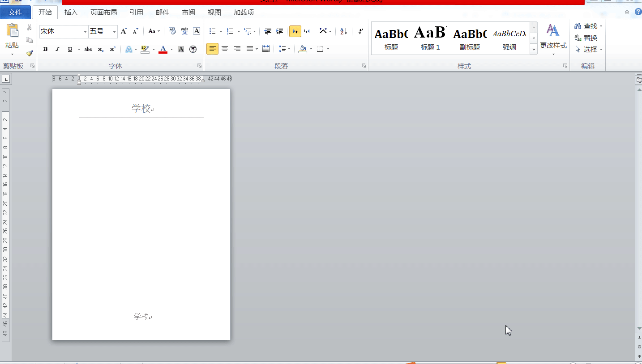This screenshot has width=642, height=364.
Task: Open the Borders dropdown arrow
Action: point(328,49)
